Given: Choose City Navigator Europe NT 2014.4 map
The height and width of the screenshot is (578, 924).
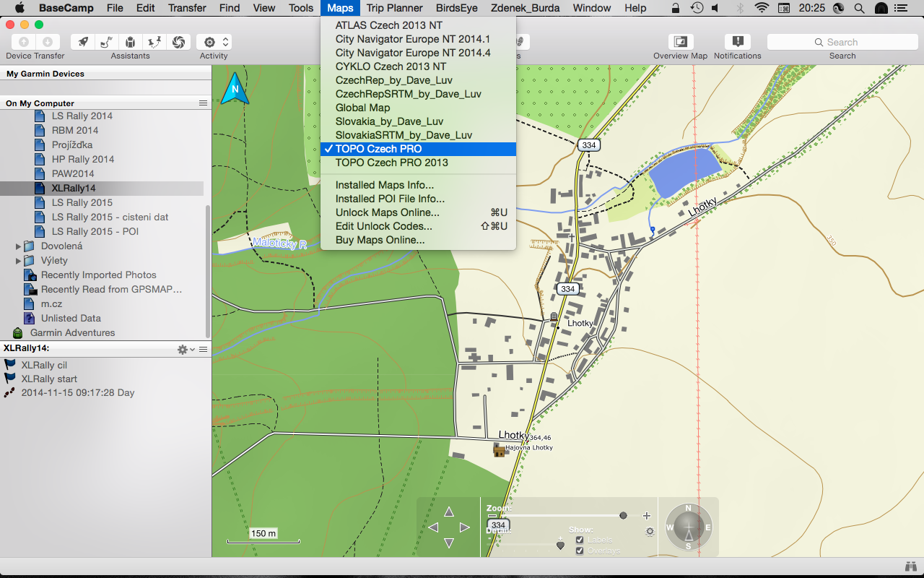Looking at the screenshot, I should 419,53.
